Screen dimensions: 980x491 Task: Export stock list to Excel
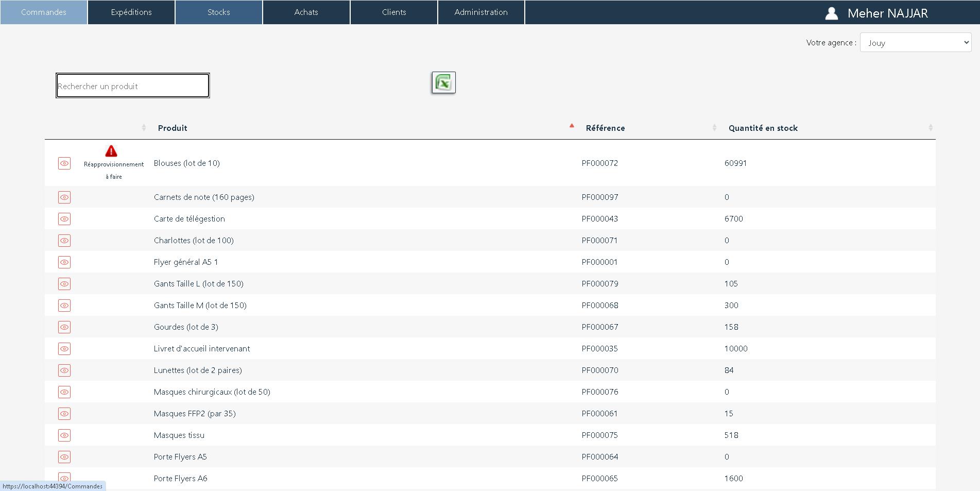(443, 82)
